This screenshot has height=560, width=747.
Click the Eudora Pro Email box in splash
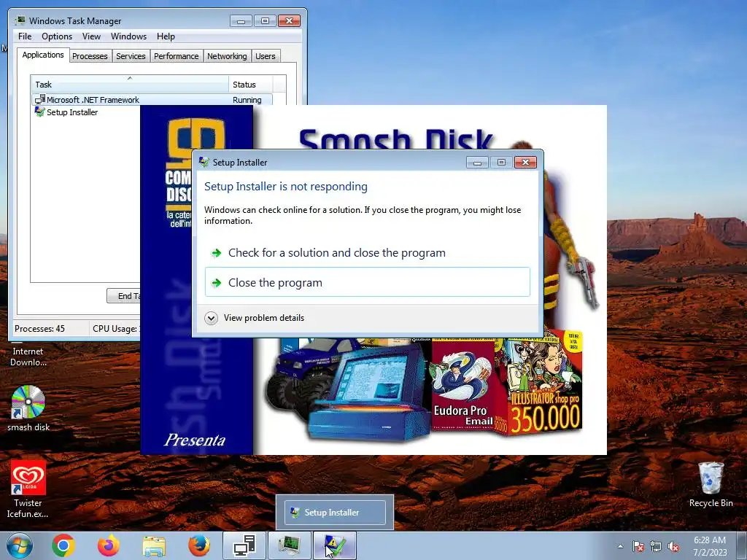point(462,385)
